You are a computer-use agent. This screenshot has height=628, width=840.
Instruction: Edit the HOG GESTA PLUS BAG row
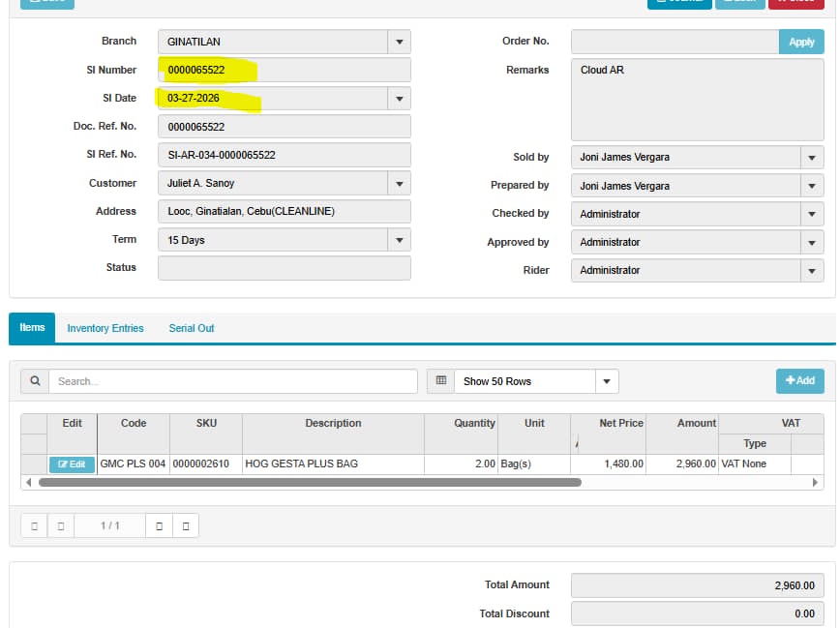tap(73, 464)
